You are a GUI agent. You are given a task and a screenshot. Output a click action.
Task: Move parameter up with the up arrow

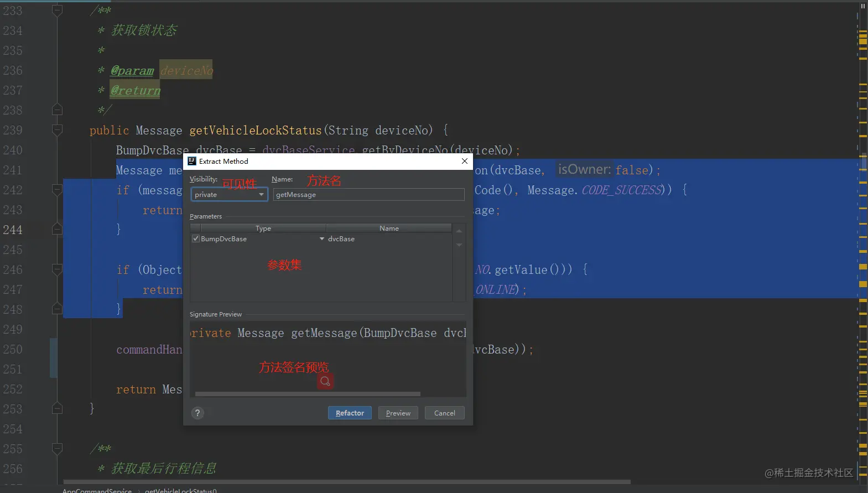[x=459, y=231]
